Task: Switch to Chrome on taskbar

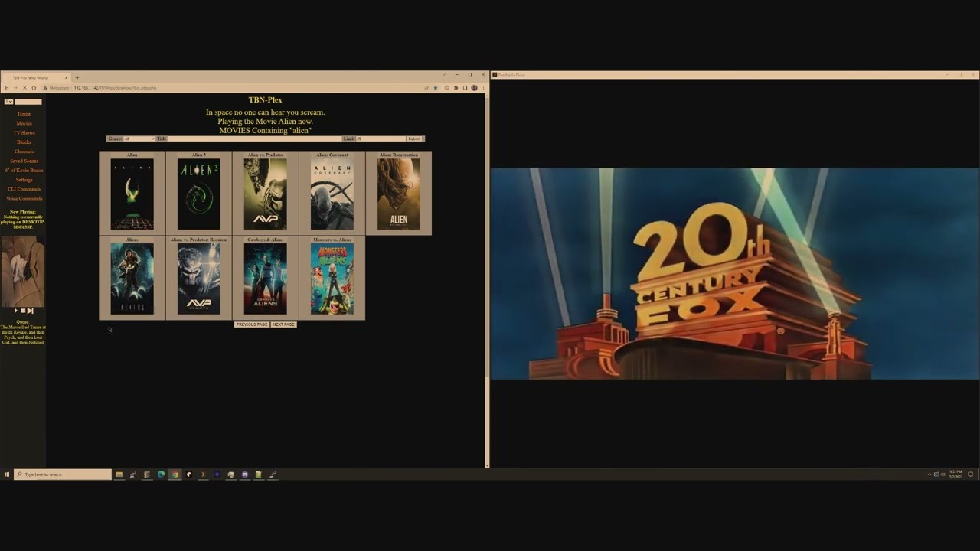Action: (175, 474)
